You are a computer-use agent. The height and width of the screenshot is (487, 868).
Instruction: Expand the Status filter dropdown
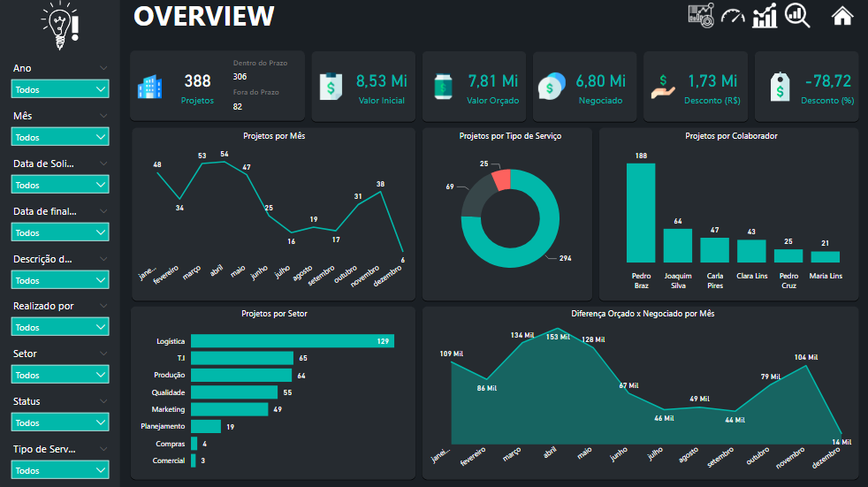click(x=60, y=422)
